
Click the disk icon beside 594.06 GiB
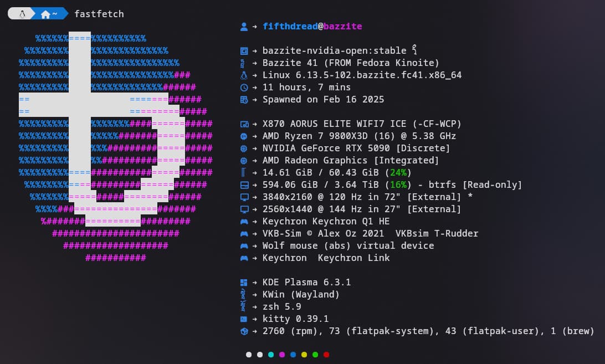[244, 185]
